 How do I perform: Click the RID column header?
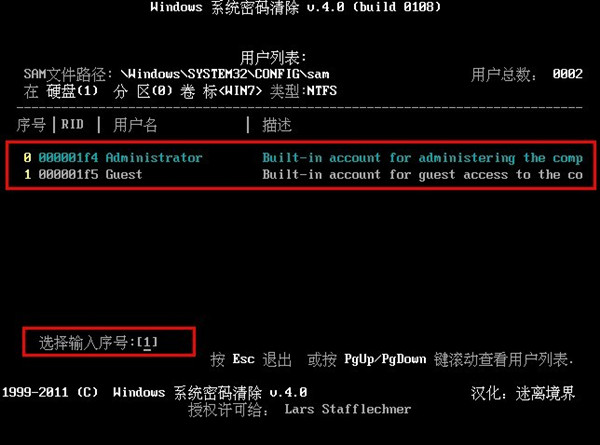72,124
